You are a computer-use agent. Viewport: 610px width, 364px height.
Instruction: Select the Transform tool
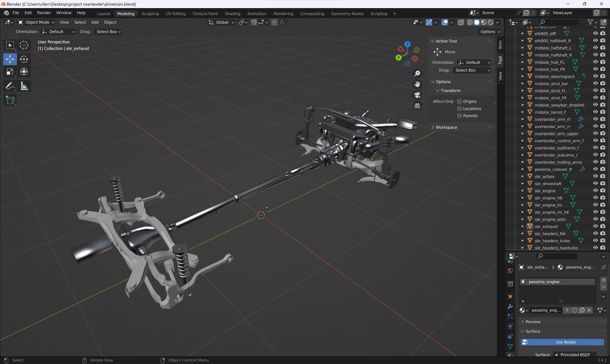pyautogui.click(x=24, y=72)
